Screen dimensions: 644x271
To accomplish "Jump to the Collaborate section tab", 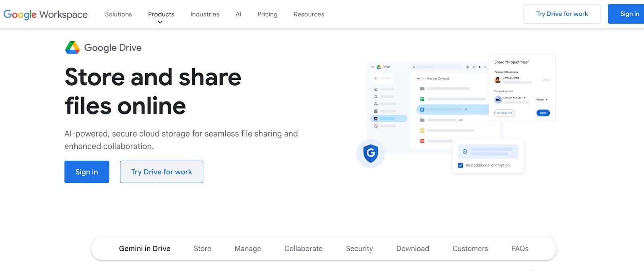I will [x=303, y=248].
